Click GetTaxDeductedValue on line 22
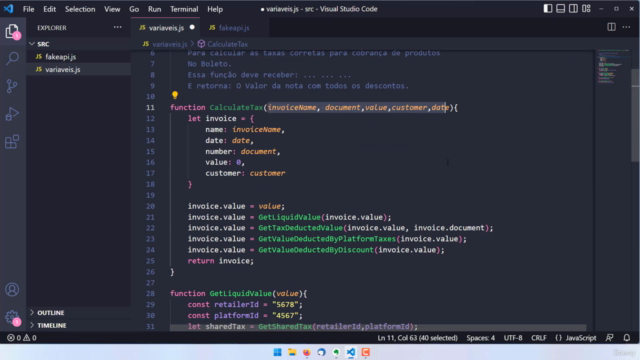 point(300,228)
